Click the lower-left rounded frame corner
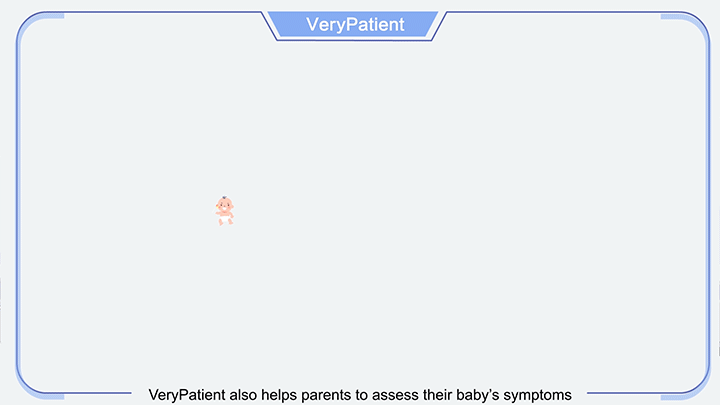This screenshot has height=405, width=720. point(37,379)
